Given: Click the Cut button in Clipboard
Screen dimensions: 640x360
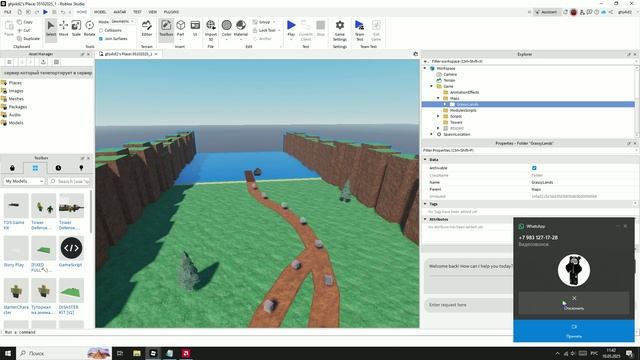Looking at the screenshot, I should click(24, 30).
